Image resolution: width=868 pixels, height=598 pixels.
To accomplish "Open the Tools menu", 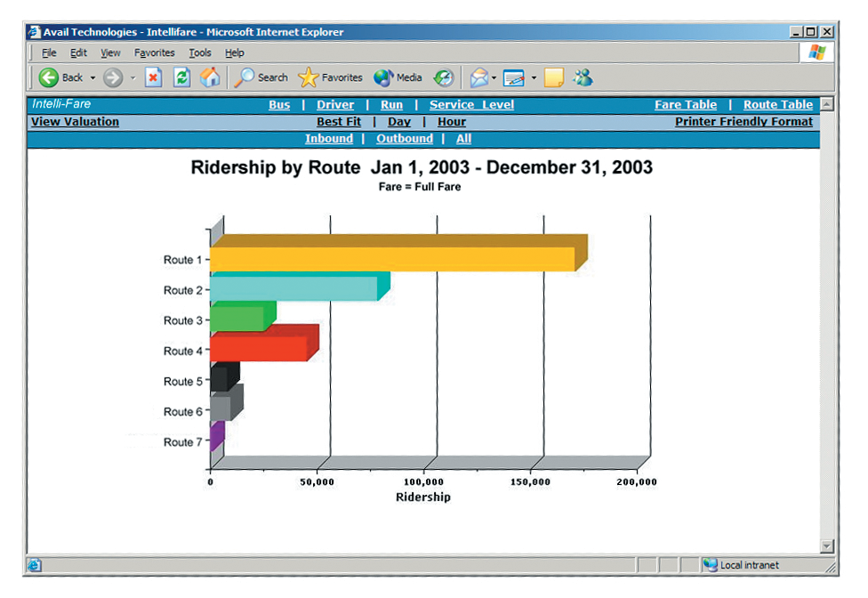I will [200, 53].
